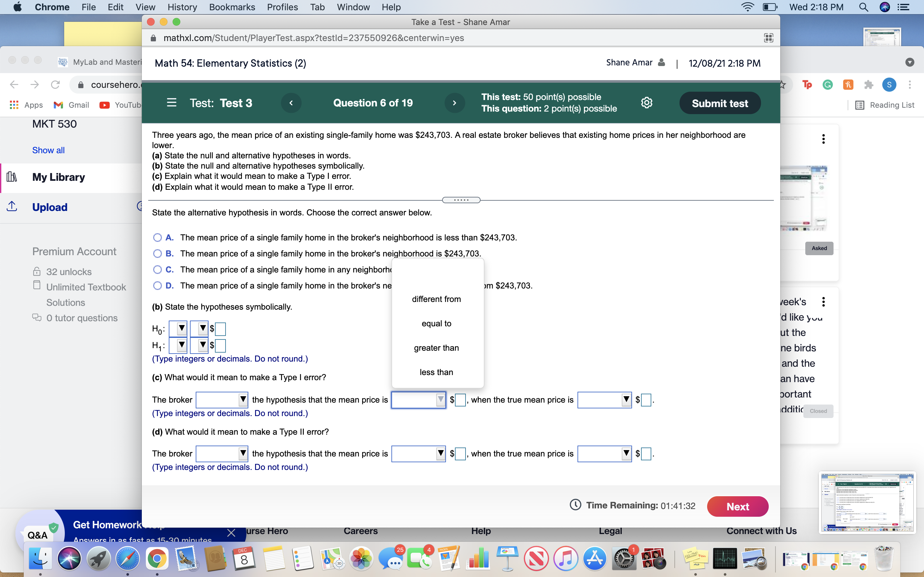Open the Bookmarks menu
Screen dimensions: 924x577
pyautogui.click(x=232, y=7)
